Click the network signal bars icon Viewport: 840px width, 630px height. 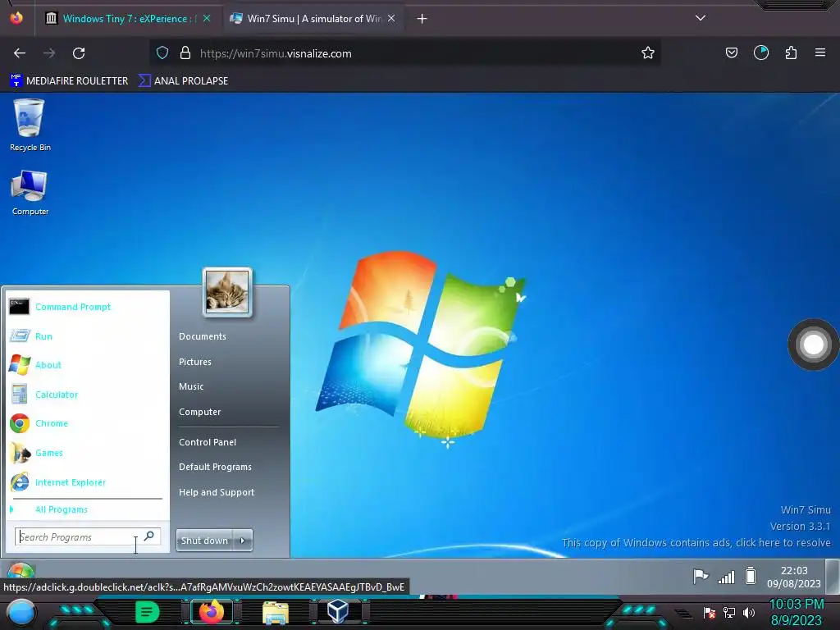(x=727, y=577)
